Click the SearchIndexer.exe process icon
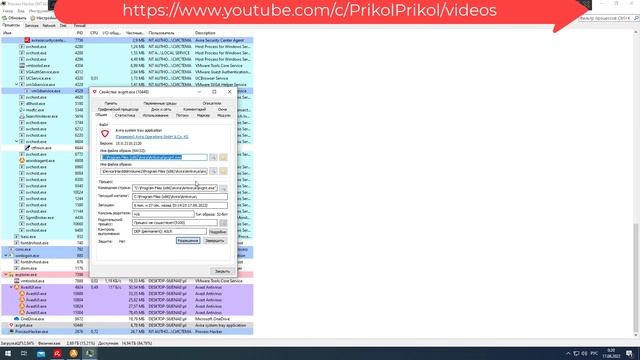 [x=22, y=116]
